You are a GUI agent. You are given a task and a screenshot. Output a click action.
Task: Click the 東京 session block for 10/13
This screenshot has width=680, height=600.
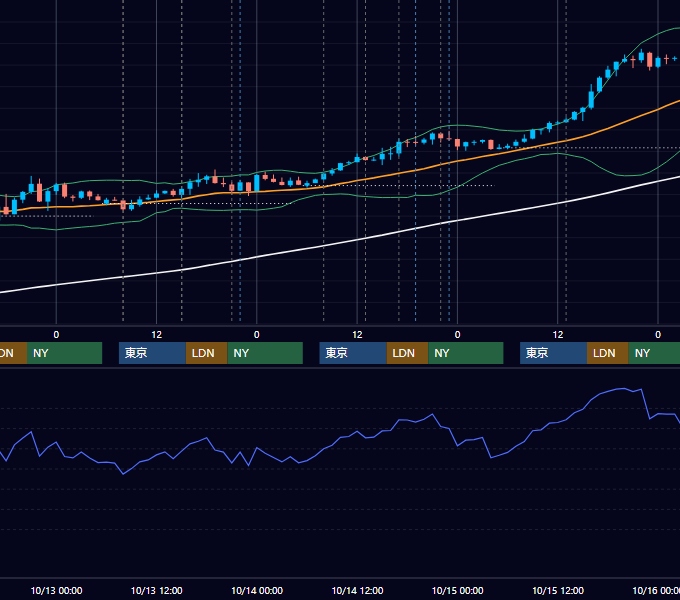[152, 353]
